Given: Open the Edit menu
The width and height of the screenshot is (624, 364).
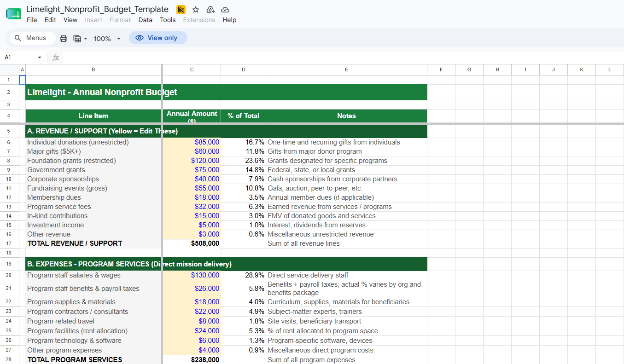Looking at the screenshot, I should coord(50,20).
